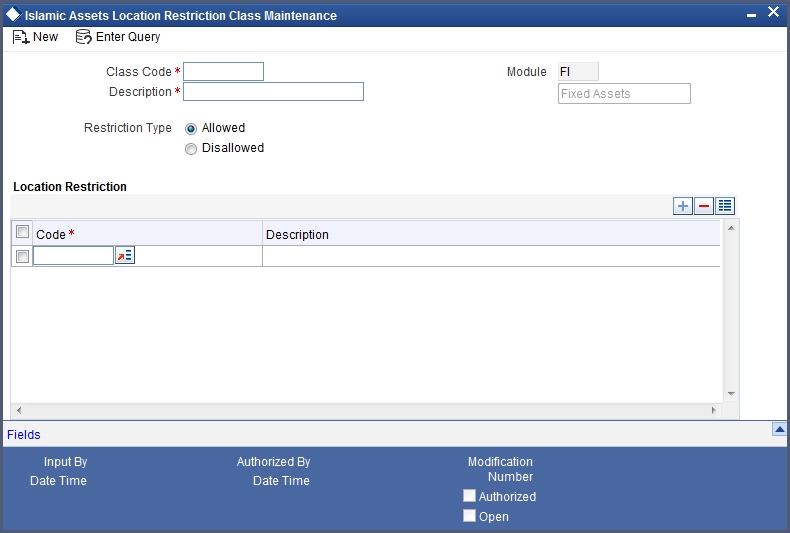Click the horizontal scroll right arrow

[x=713, y=411]
